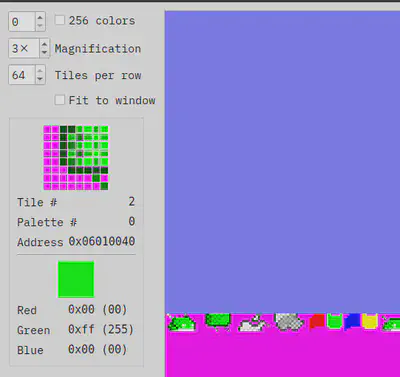
Task: Click the 3× magnification input field
Action: pyautogui.click(x=24, y=48)
